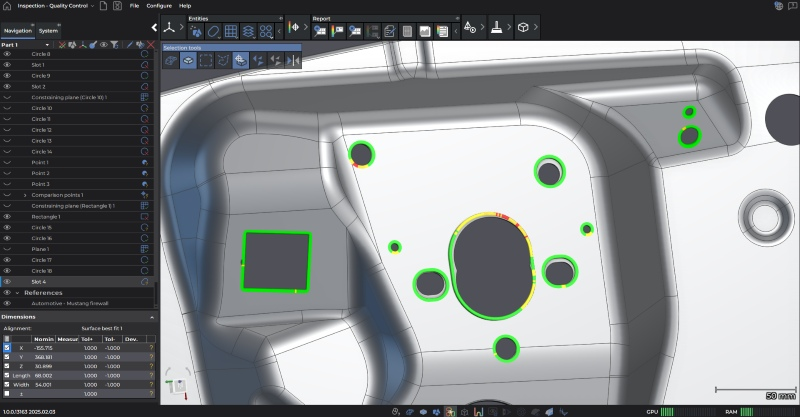Click the 3D cube view icon
Image resolution: width=800 pixels, height=417 pixels.
523,29
